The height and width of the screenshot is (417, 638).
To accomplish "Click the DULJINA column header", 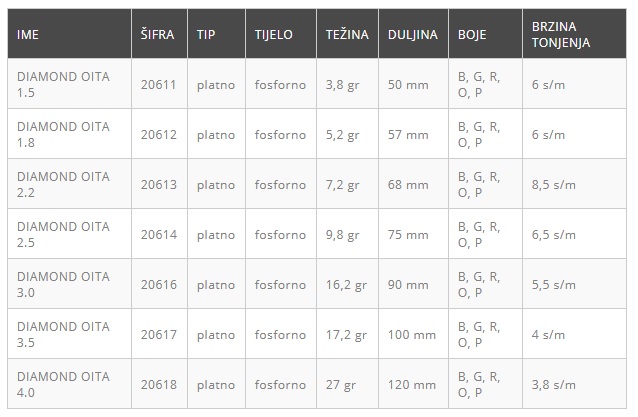I will [412, 34].
